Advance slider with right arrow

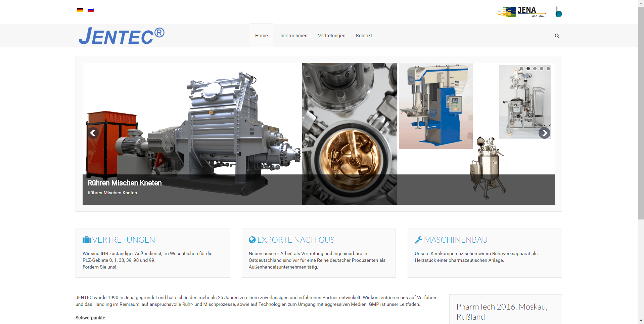coord(544,133)
